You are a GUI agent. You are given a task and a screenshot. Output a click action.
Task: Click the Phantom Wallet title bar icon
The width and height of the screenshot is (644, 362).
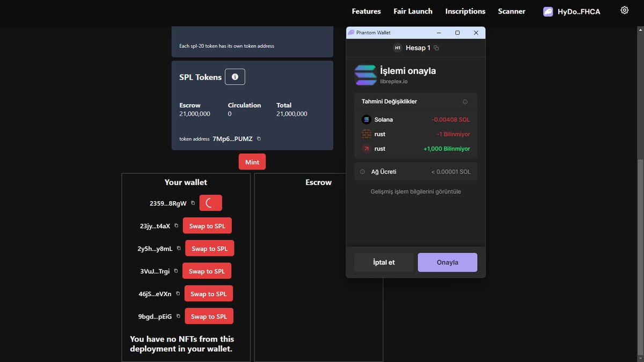tap(351, 33)
